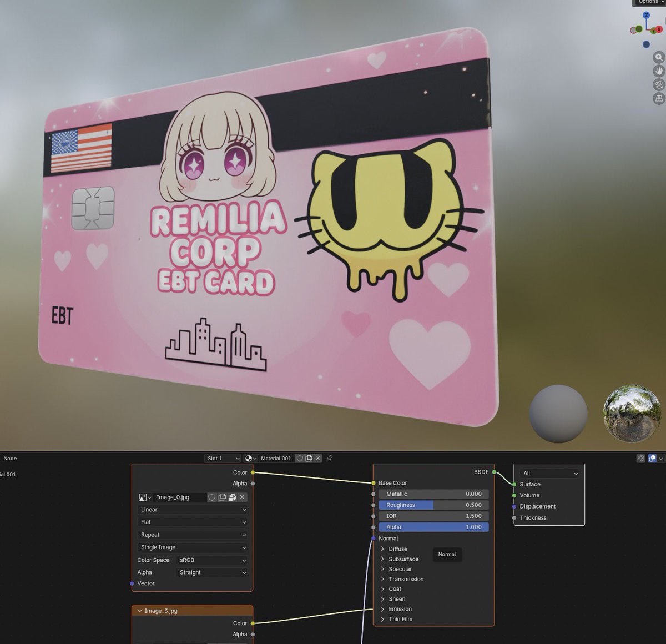Click Image_3.jpg node Alpha output socket
Screen dimensions: 666x644
(253, 634)
